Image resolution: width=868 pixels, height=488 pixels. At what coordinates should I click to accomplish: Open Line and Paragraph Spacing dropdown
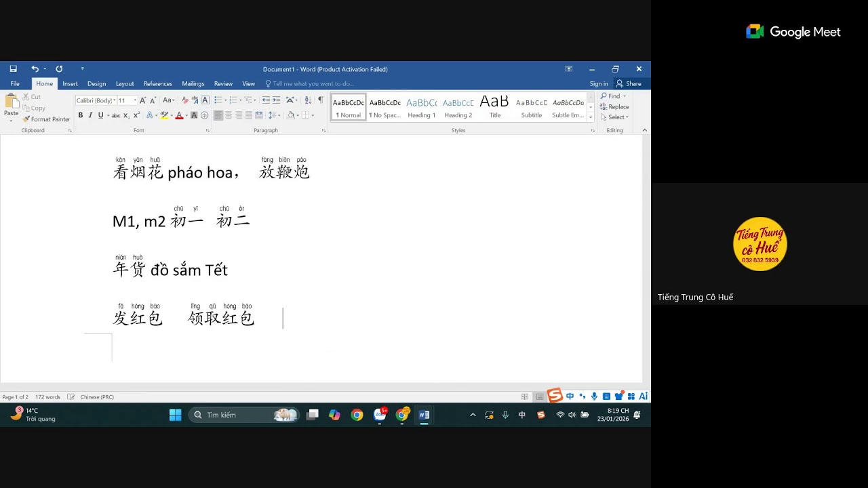pyautogui.click(x=273, y=115)
